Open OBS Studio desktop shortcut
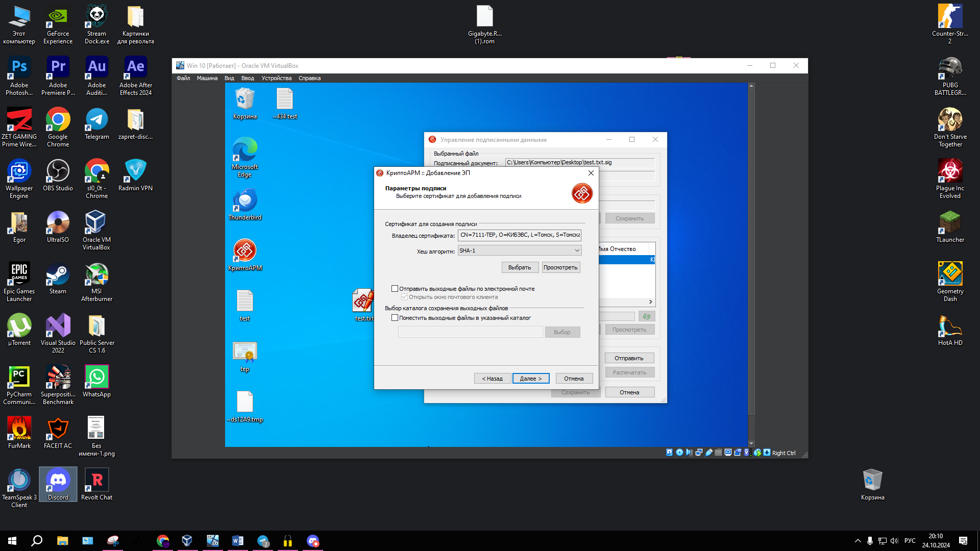Image resolution: width=980 pixels, height=551 pixels. [58, 176]
